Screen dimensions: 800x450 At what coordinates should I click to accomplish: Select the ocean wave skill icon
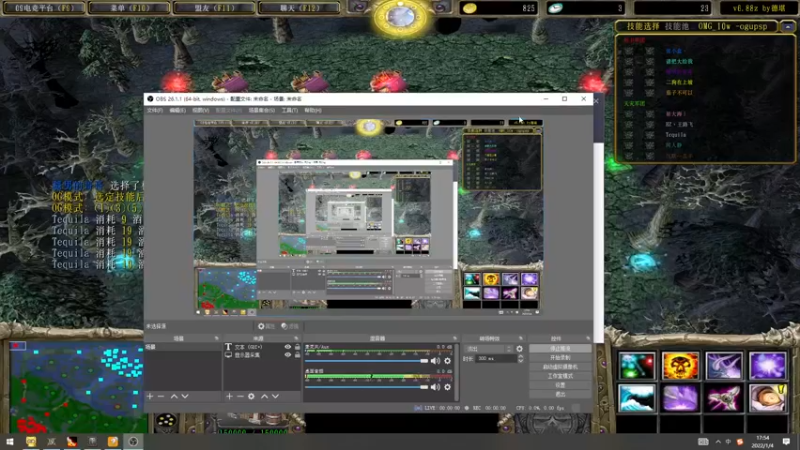[x=636, y=398]
